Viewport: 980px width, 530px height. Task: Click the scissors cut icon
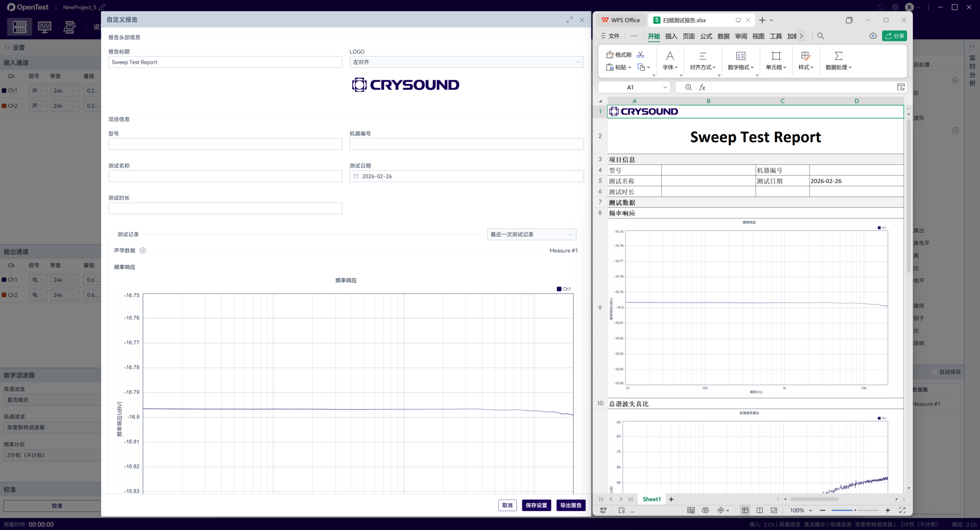click(x=640, y=55)
